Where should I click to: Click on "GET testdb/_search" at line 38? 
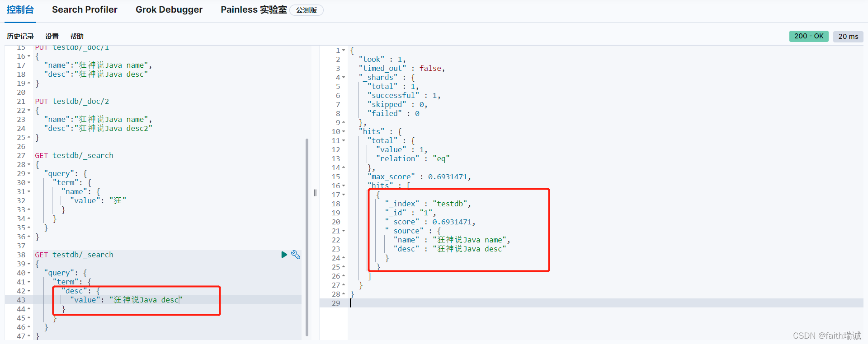(74, 255)
